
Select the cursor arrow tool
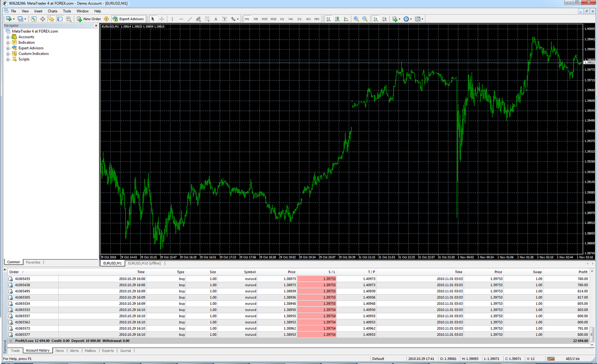[x=153, y=19]
